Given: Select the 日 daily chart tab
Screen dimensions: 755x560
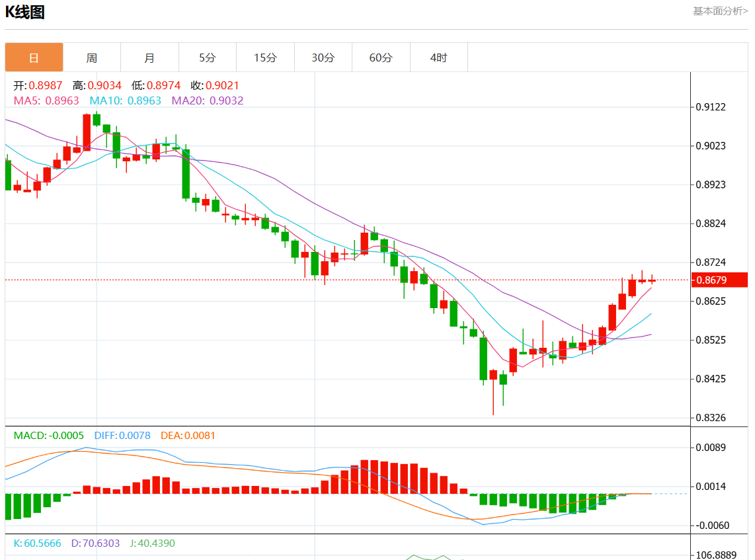Looking at the screenshot, I should 34,58.
